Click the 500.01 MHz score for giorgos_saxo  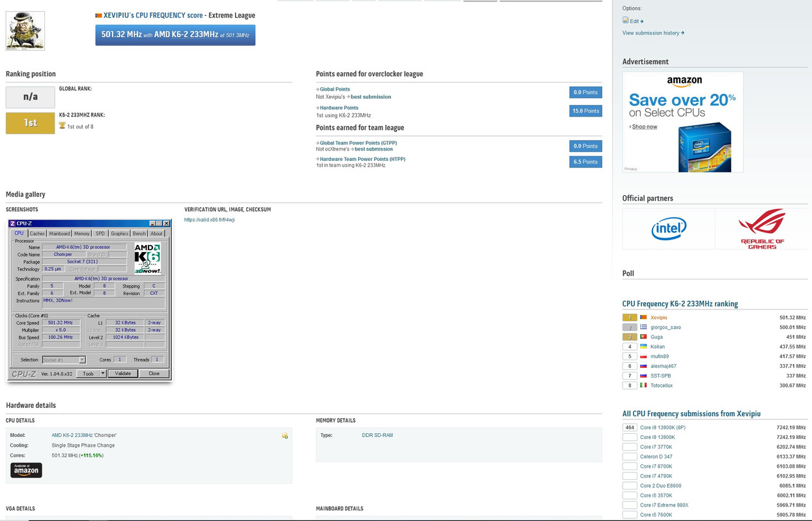(792, 328)
